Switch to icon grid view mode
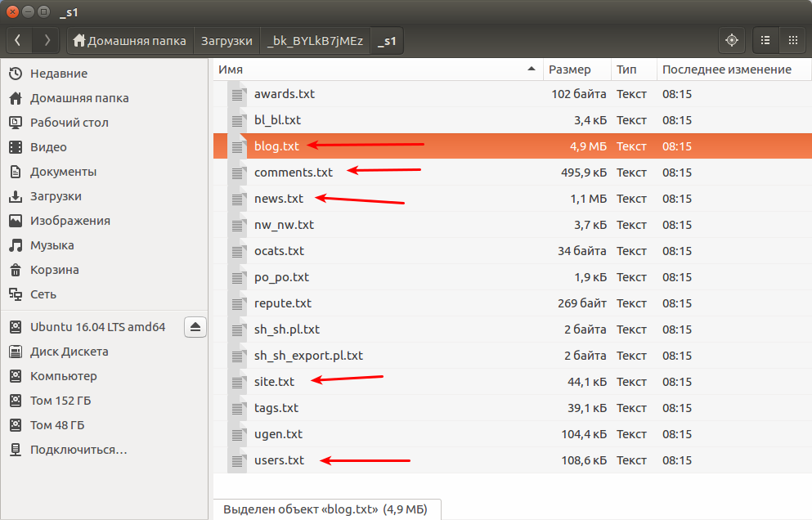This screenshot has height=520, width=812. coord(792,40)
